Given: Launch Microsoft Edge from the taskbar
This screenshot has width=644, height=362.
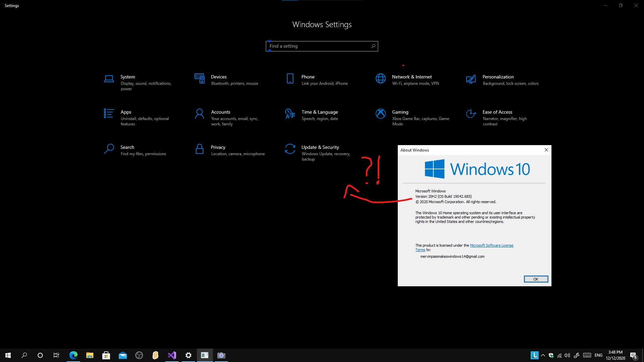Looking at the screenshot, I should pyautogui.click(x=73, y=355).
